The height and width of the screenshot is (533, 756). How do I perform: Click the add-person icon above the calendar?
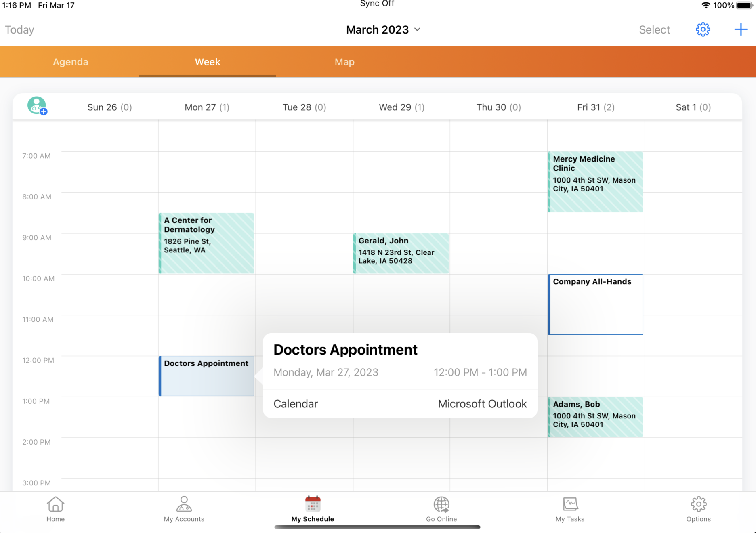click(37, 106)
